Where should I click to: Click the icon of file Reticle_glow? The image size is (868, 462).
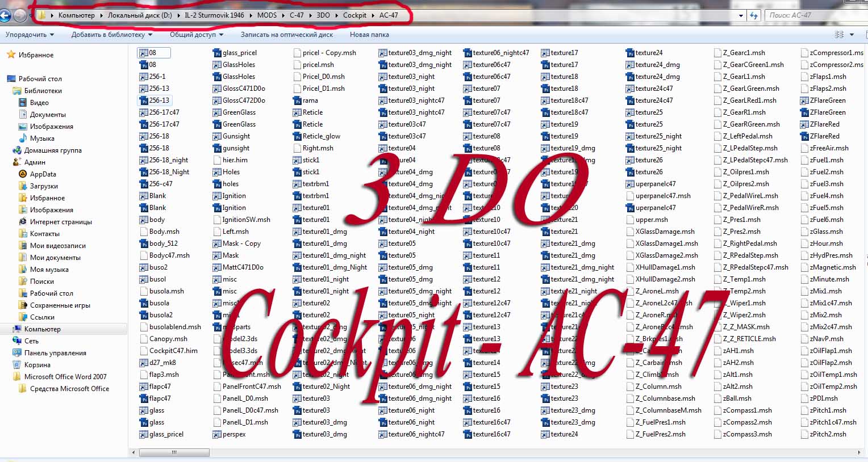click(x=297, y=136)
